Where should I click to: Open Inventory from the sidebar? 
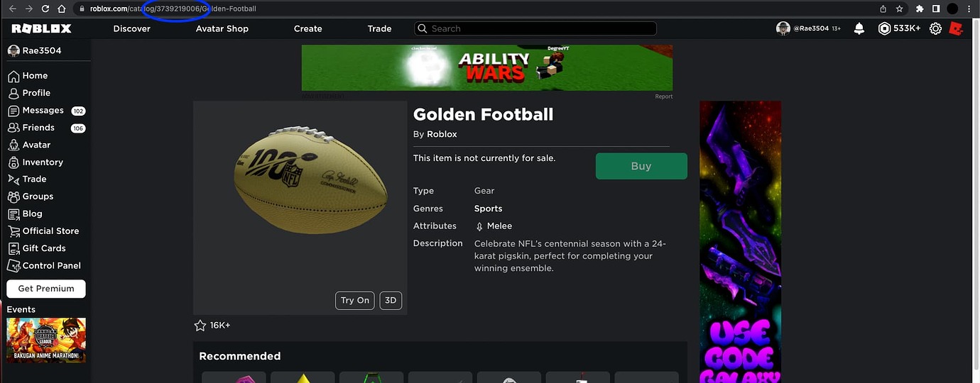43,162
